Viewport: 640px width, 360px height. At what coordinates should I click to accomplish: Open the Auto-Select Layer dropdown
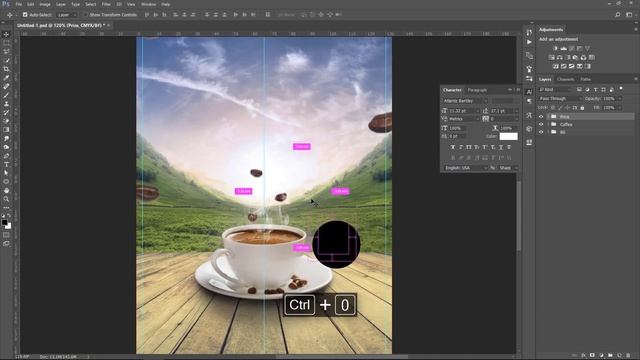pos(67,15)
